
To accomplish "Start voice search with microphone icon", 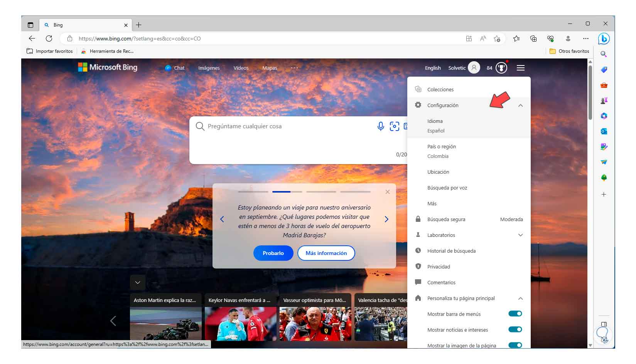I will [381, 126].
